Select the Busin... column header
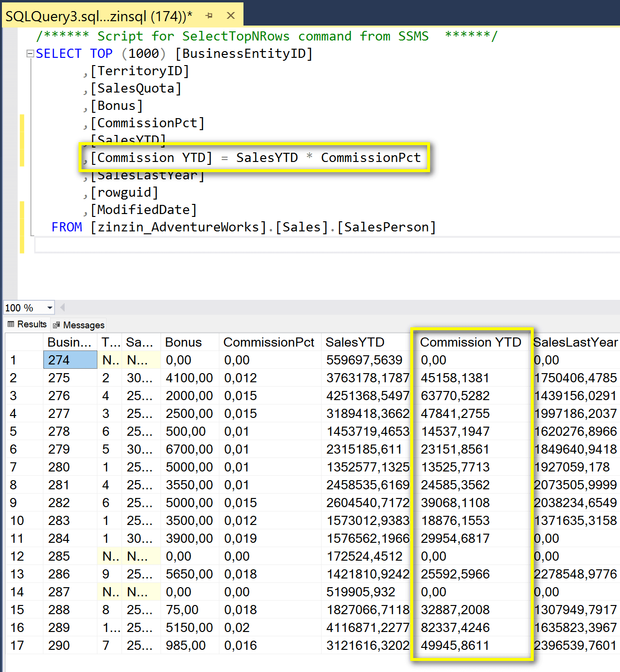The width and height of the screenshot is (620, 672). [x=70, y=342]
